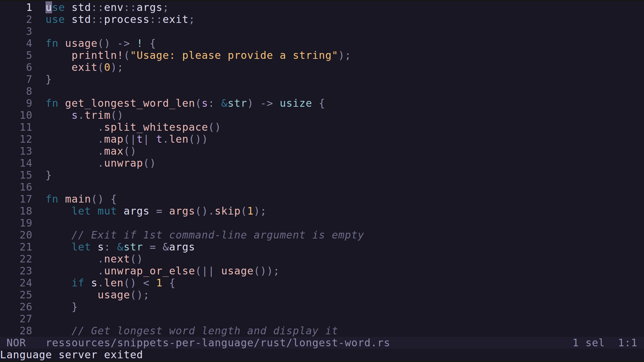Click the NOR mode indicator in statusline
This screenshot has width=644, height=362.
[16, 343]
